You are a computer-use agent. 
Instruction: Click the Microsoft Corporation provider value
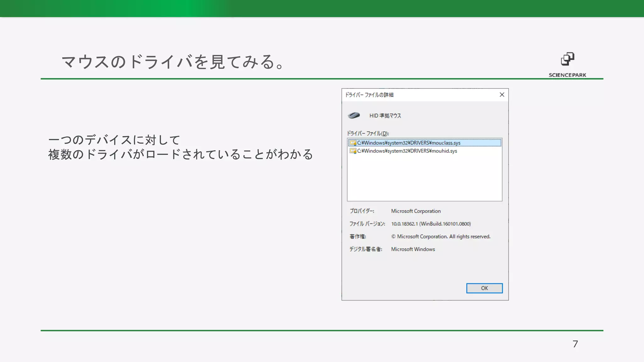pyautogui.click(x=416, y=211)
